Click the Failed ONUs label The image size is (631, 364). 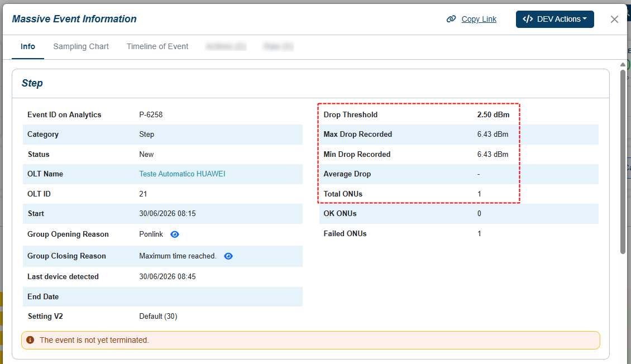pyautogui.click(x=345, y=234)
